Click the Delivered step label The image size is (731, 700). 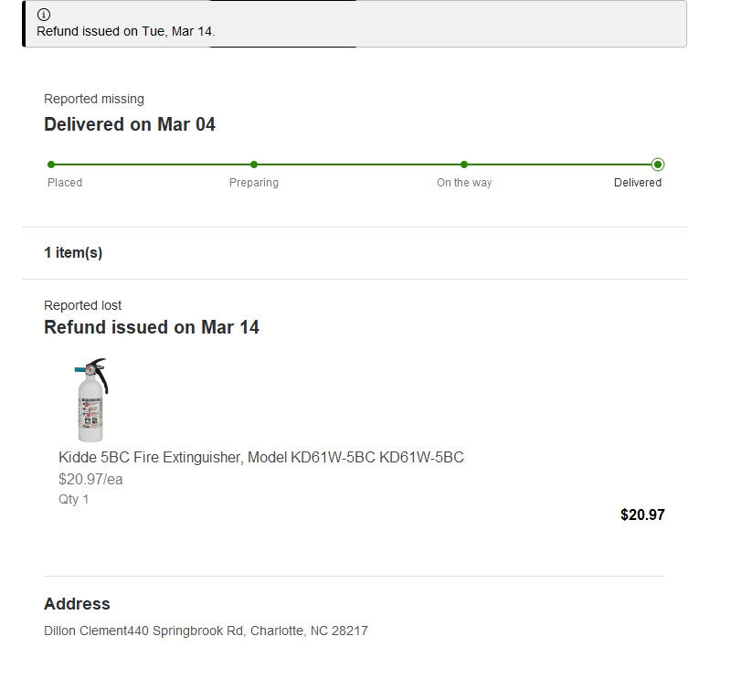[x=637, y=183]
